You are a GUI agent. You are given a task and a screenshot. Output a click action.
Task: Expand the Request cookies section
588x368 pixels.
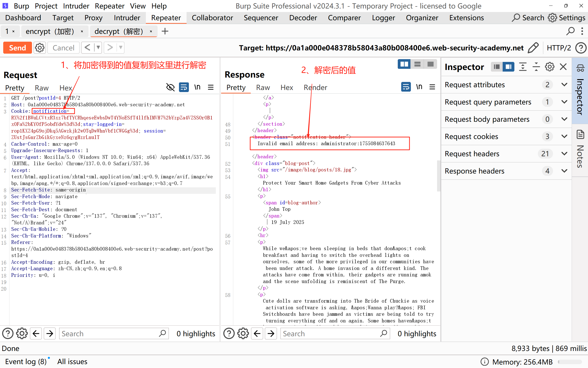coord(564,136)
